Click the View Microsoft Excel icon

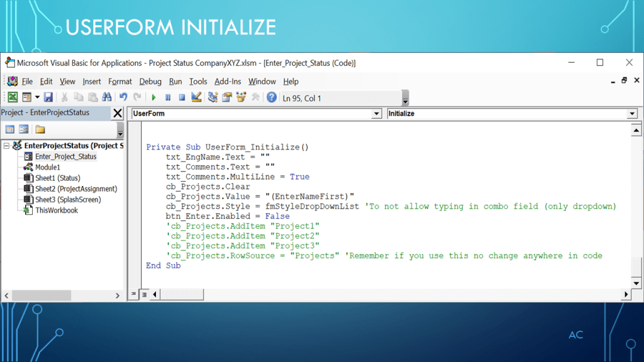pyautogui.click(x=12, y=97)
